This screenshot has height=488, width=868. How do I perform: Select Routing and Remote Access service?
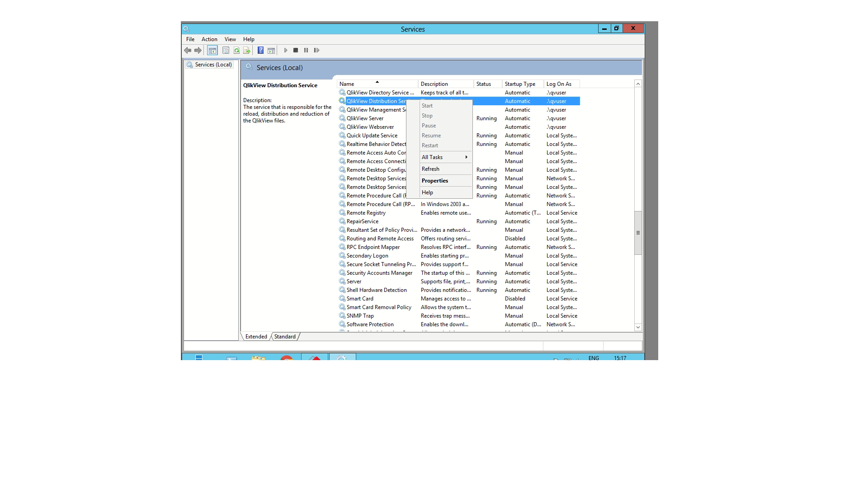[x=459, y=239]
